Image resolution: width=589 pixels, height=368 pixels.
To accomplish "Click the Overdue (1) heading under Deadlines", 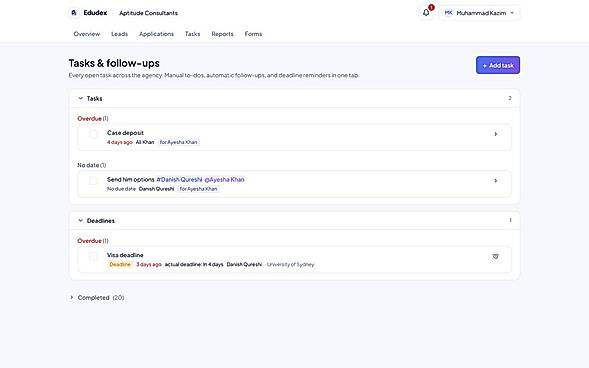I will pos(93,241).
